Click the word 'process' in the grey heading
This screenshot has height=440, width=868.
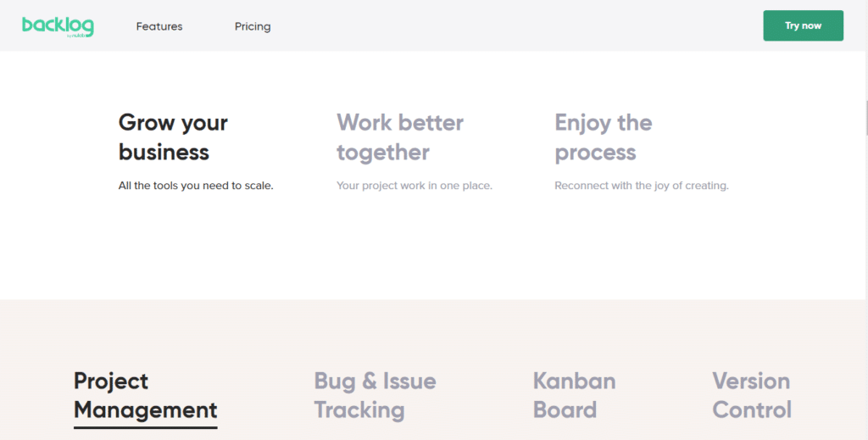[595, 153]
